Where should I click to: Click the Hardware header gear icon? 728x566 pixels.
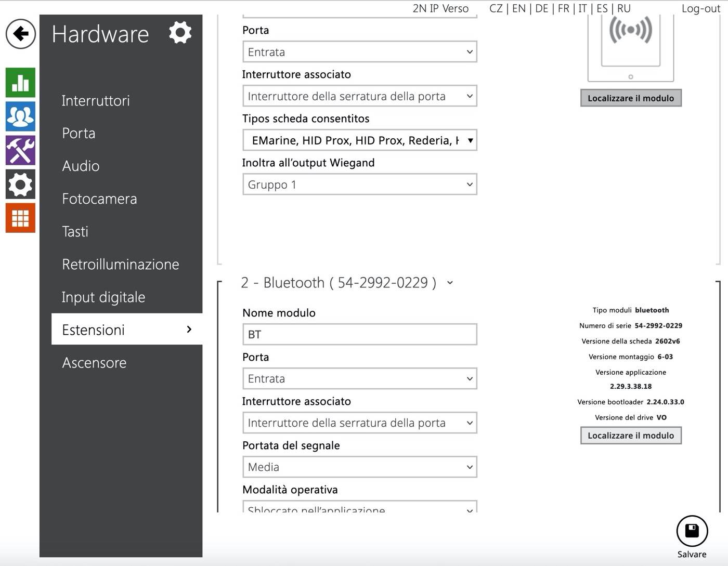click(180, 33)
